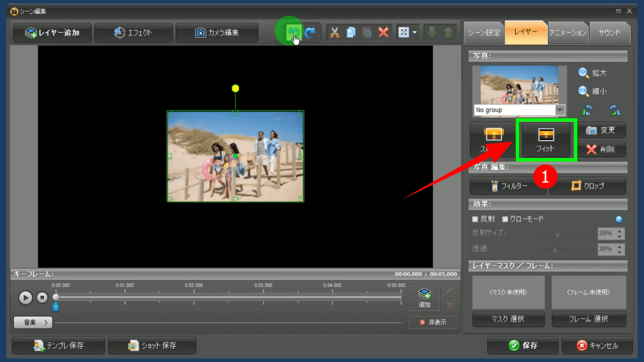
Task: Click the scissors cut icon
Action: (335, 32)
